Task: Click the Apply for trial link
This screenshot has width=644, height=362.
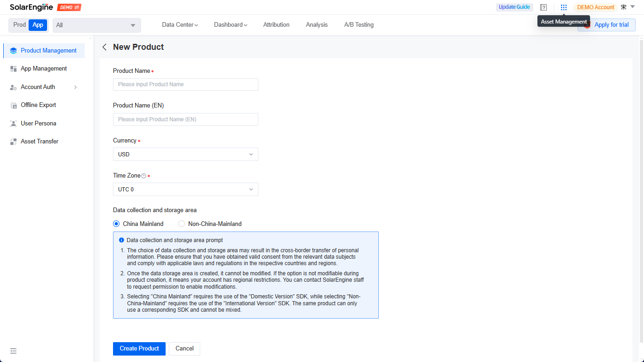Action: [612, 25]
